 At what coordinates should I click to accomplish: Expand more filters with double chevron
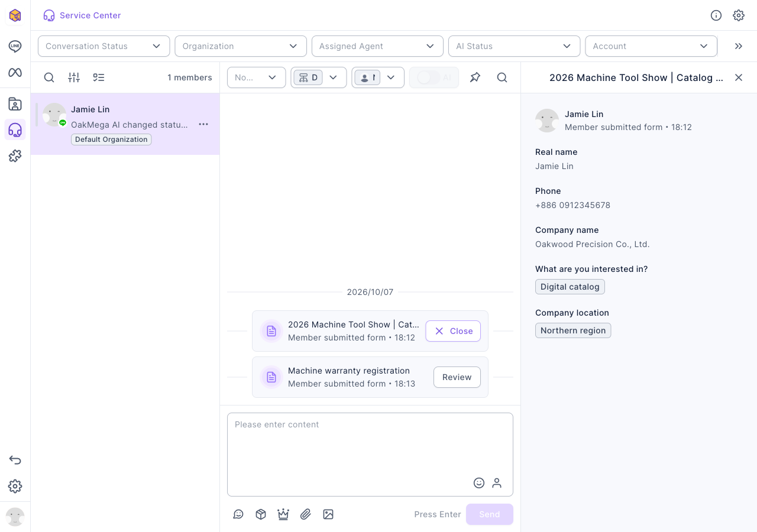pyautogui.click(x=739, y=46)
